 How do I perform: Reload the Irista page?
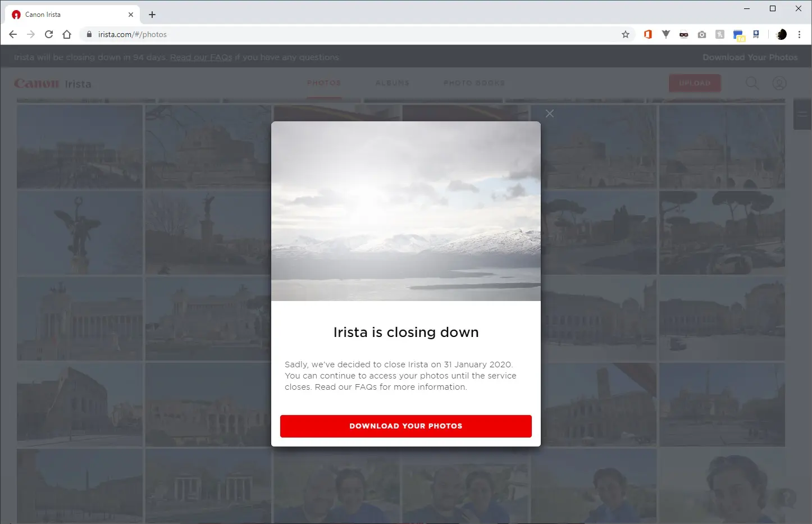point(49,34)
